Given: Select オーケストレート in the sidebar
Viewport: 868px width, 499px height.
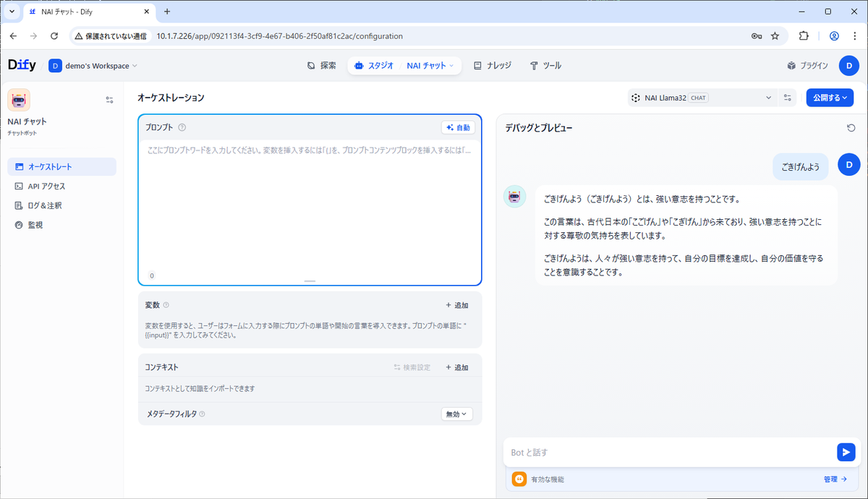Looking at the screenshot, I should [x=61, y=166].
